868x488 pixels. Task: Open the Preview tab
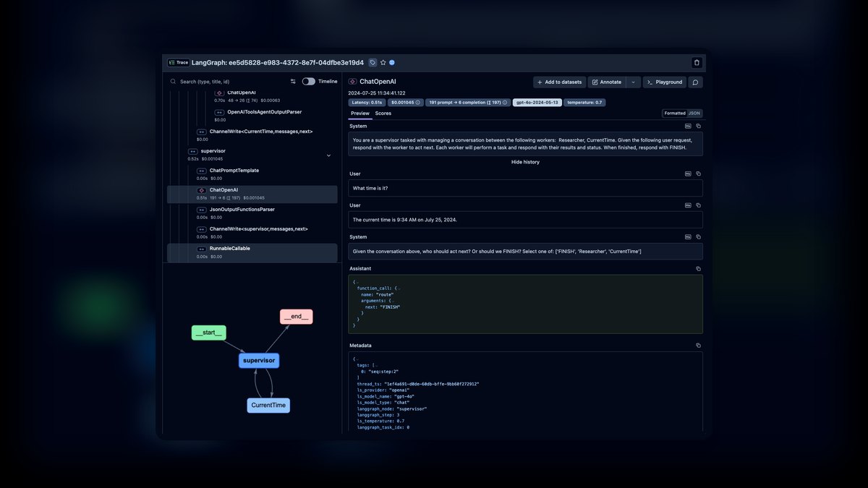click(x=360, y=114)
